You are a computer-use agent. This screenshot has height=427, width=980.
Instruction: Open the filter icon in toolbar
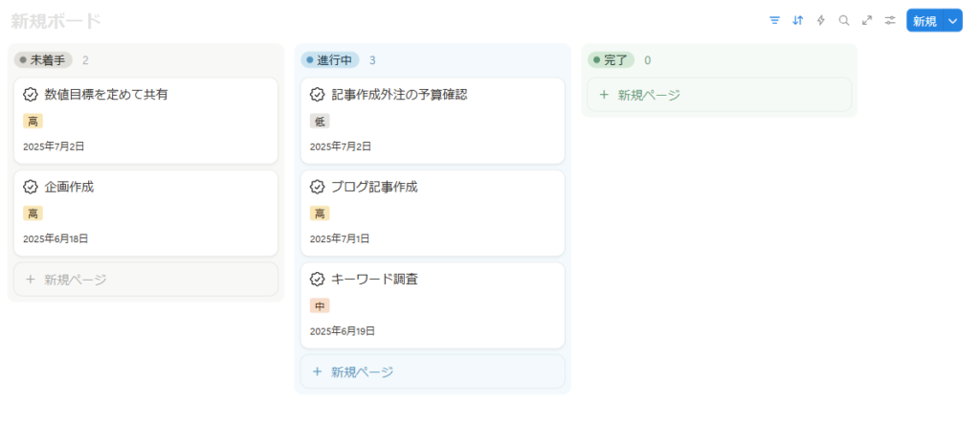tap(775, 20)
